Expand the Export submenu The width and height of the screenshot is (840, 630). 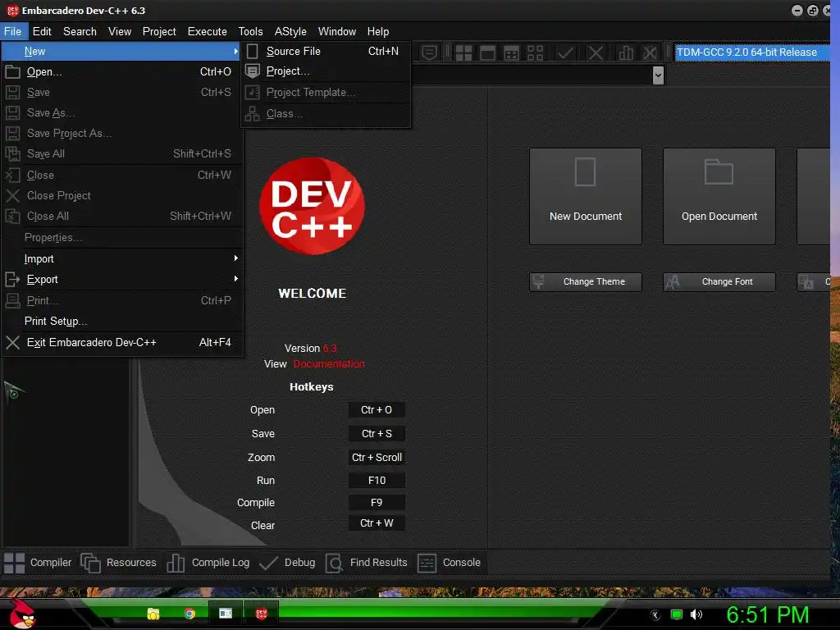pos(121,280)
